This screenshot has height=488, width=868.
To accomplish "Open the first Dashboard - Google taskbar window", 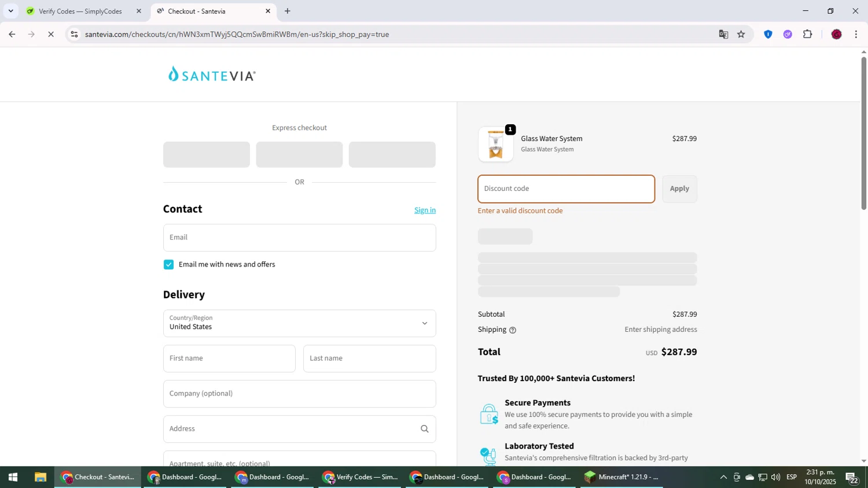I will pos(185,477).
